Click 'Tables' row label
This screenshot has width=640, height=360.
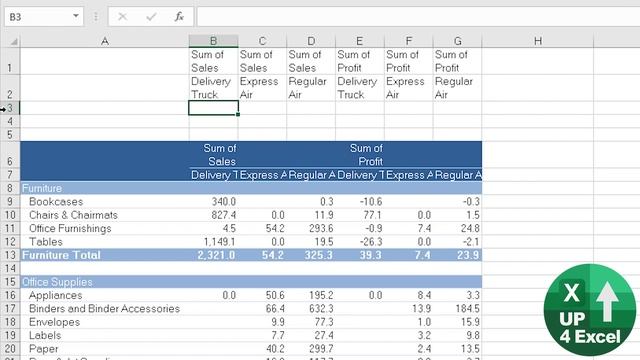[x=46, y=242]
